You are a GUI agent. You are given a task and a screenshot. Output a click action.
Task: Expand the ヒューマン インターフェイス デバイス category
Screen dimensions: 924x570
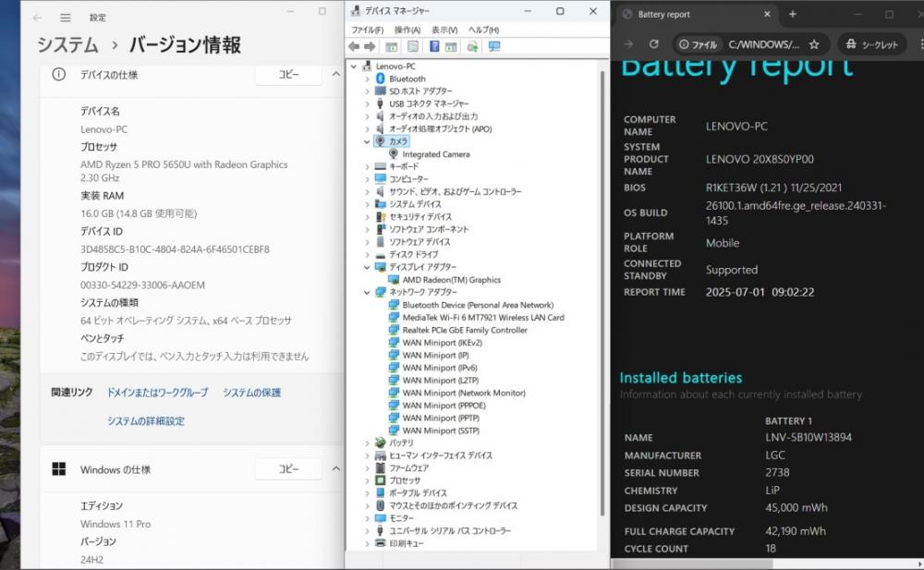pyautogui.click(x=367, y=455)
